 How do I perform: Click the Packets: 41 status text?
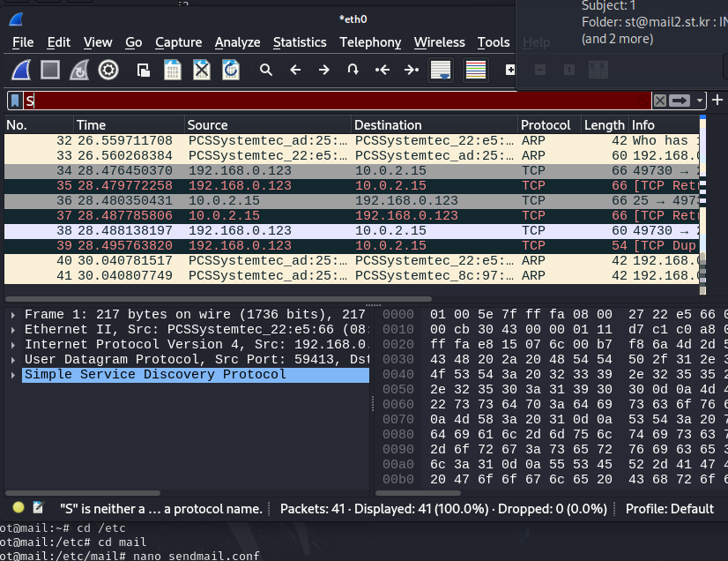(312, 509)
